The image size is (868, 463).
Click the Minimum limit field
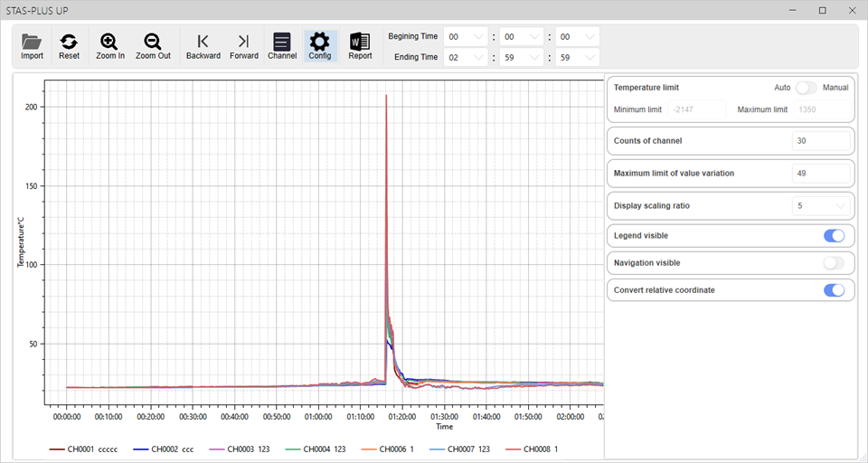(x=697, y=109)
